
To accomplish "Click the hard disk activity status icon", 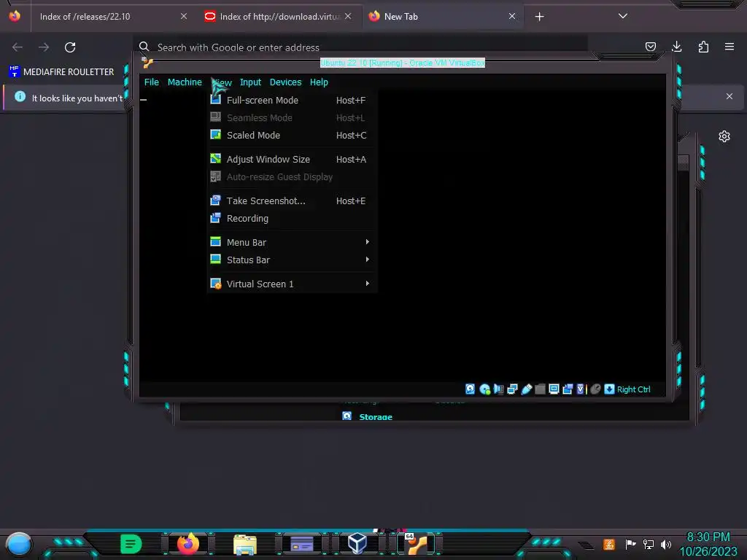I will coord(470,389).
